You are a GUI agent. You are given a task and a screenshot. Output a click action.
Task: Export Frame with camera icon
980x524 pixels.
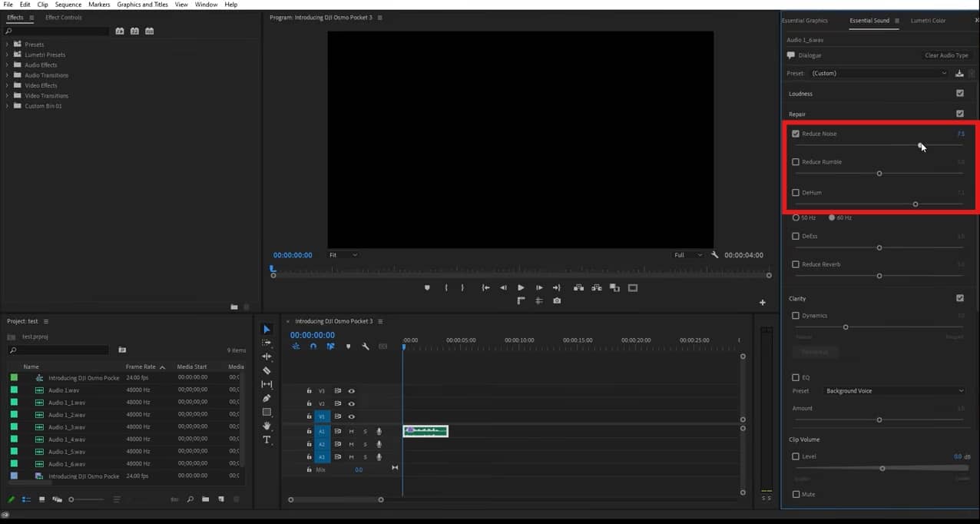pos(557,301)
